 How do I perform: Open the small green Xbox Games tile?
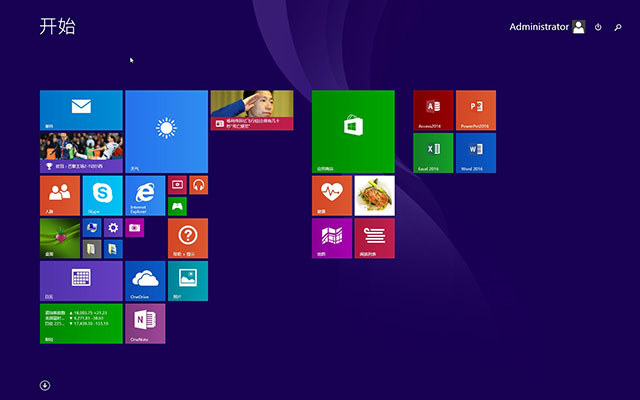(x=177, y=206)
